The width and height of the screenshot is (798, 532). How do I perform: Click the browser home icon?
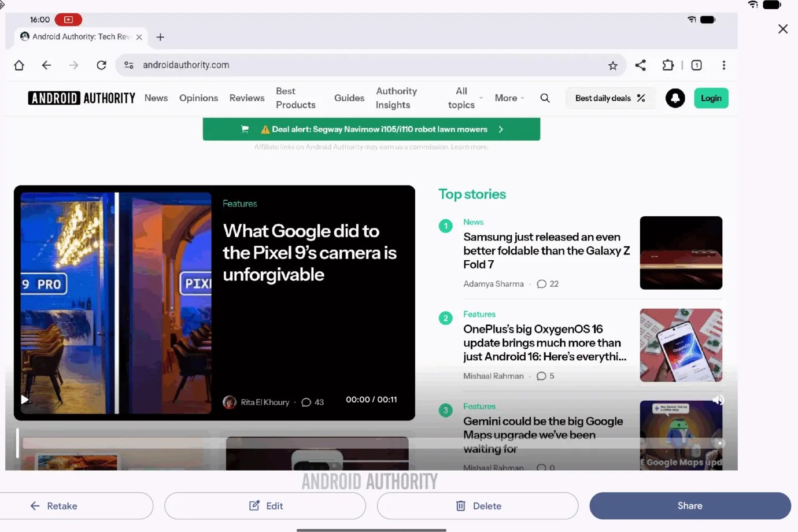19,65
